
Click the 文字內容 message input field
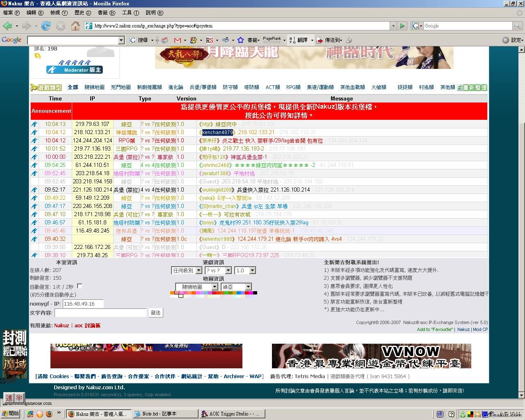100,313
